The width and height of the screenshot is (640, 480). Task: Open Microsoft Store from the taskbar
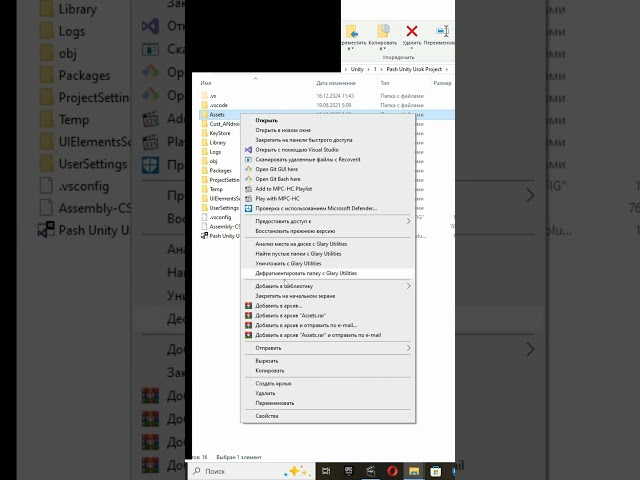coord(436,471)
